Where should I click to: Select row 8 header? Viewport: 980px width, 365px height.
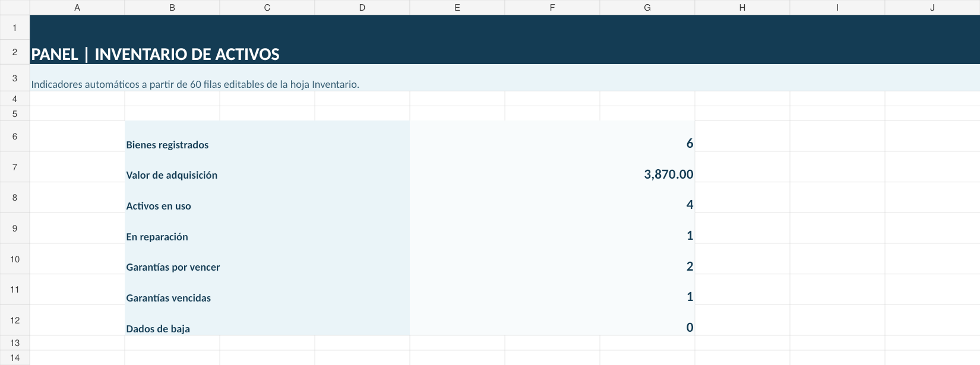15,198
